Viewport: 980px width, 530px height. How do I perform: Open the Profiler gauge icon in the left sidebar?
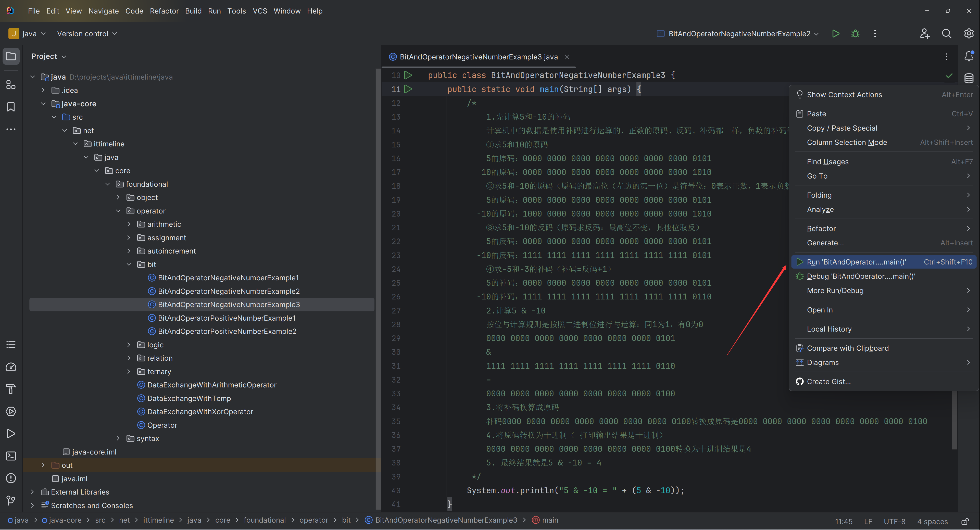click(11, 367)
